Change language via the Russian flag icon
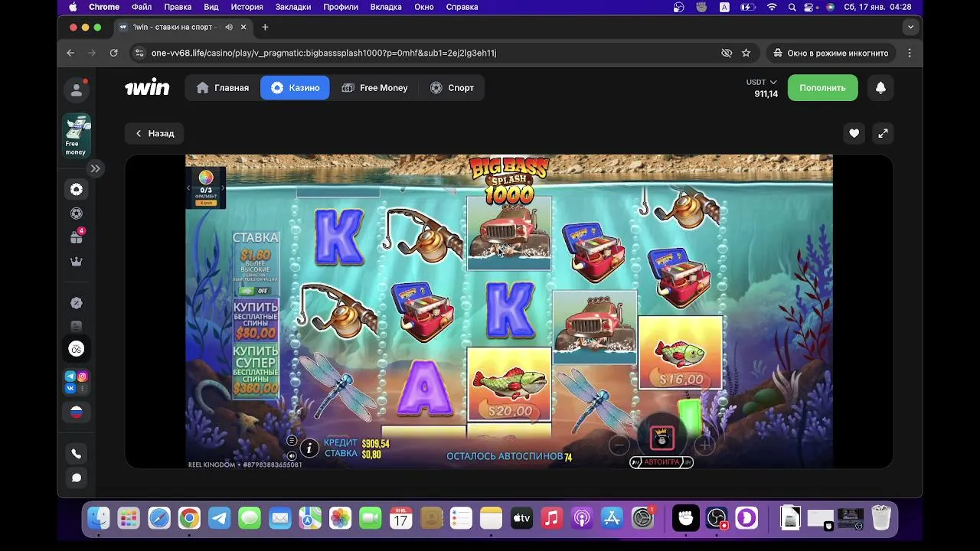The width and height of the screenshot is (980, 551). coord(77,412)
